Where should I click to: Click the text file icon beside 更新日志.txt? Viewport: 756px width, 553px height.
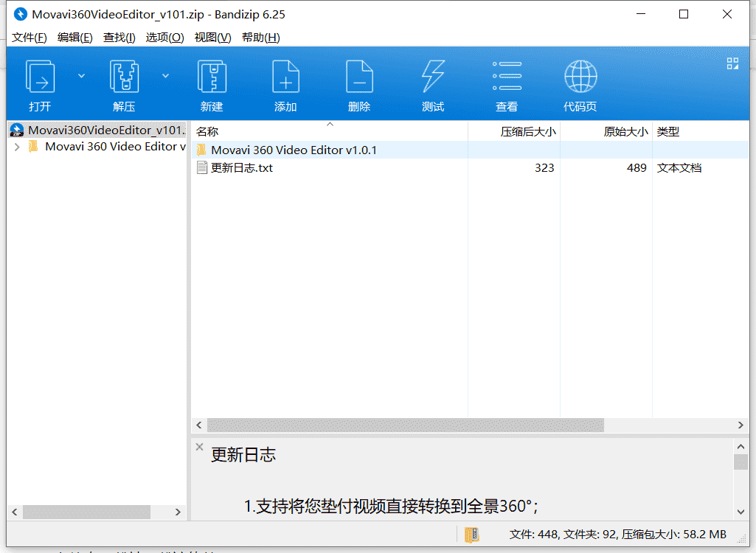coord(202,168)
